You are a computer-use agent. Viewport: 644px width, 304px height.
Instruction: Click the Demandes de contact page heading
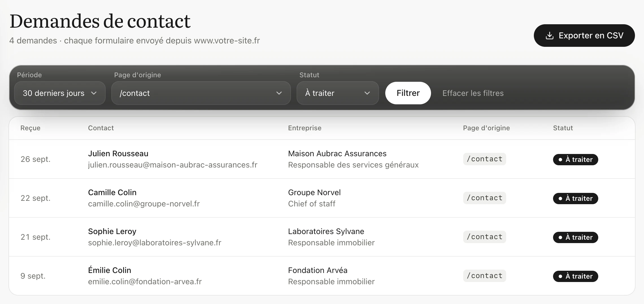[x=100, y=21]
